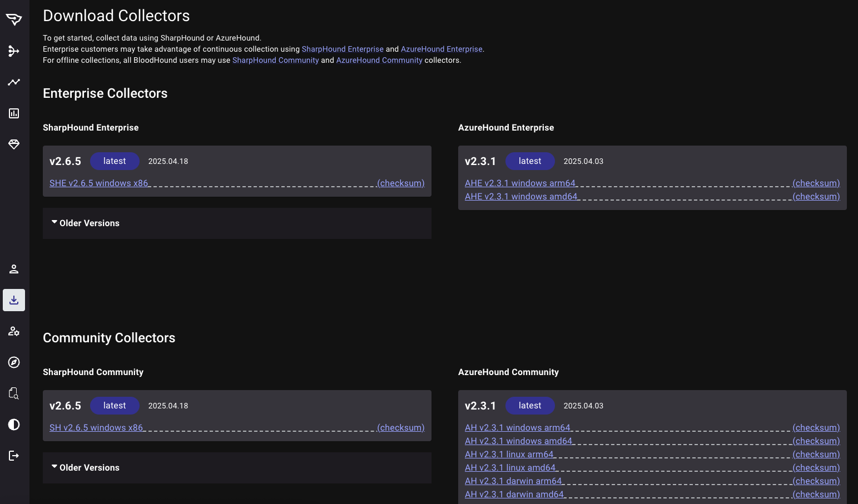Viewport: 858px width, 504px height.
Task: Download AHE v2.3.1 windows arm64
Action: coord(520,183)
